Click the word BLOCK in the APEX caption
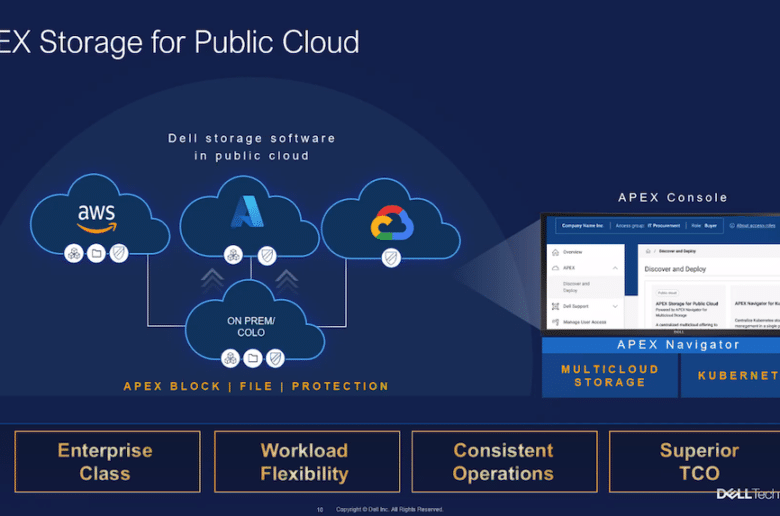 click(x=195, y=386)
